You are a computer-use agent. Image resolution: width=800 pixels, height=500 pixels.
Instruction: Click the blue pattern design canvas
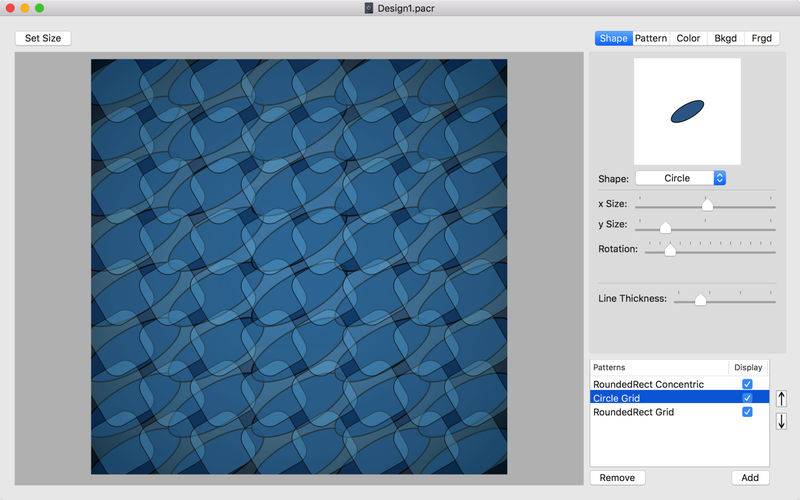[299, 266]
